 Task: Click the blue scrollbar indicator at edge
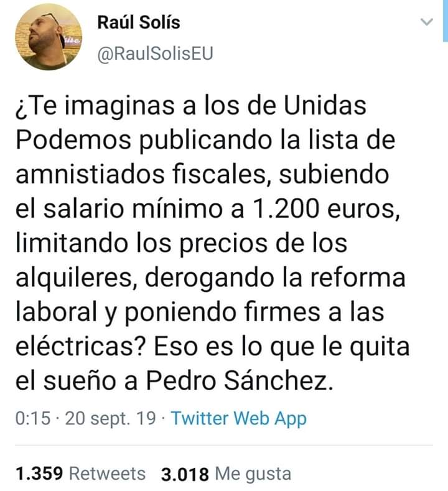pyautogui.click(x=446, y=21)
